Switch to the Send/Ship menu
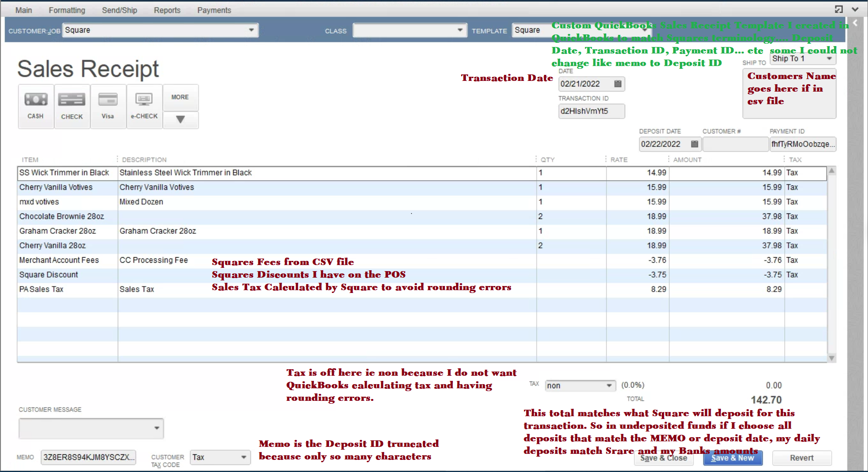This screenshot has height=472, width=868. click(120, 9)
